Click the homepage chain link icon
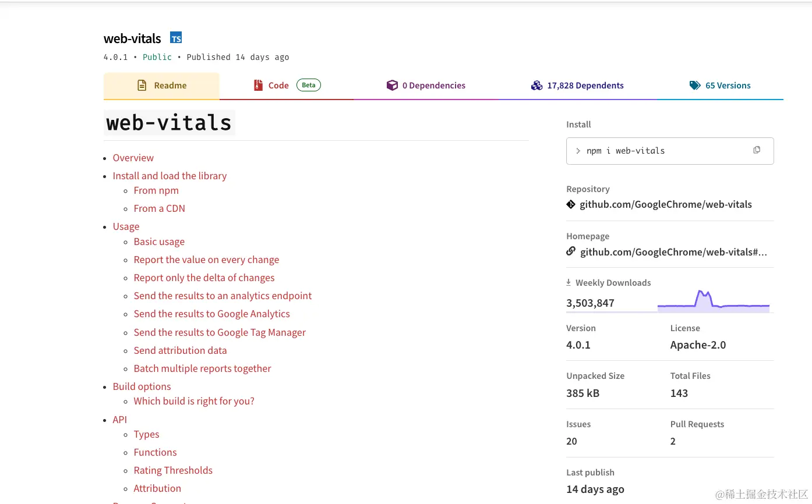 coord(571,251)
